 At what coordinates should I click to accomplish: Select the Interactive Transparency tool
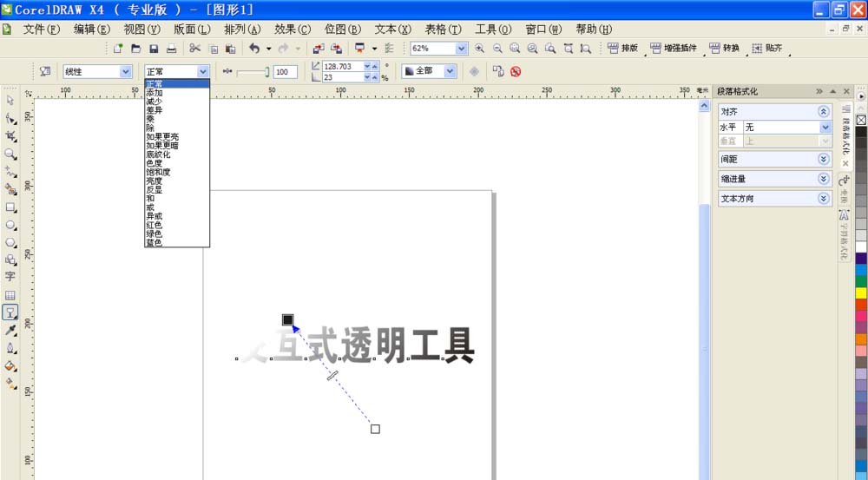[x=10, y=312]
